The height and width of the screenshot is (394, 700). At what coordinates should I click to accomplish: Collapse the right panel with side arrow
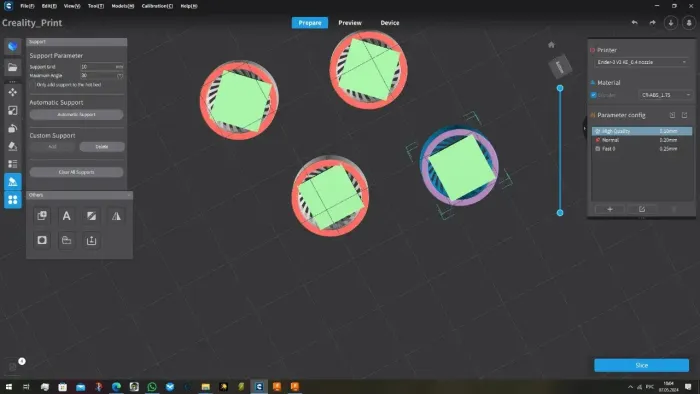coord(584,129)
